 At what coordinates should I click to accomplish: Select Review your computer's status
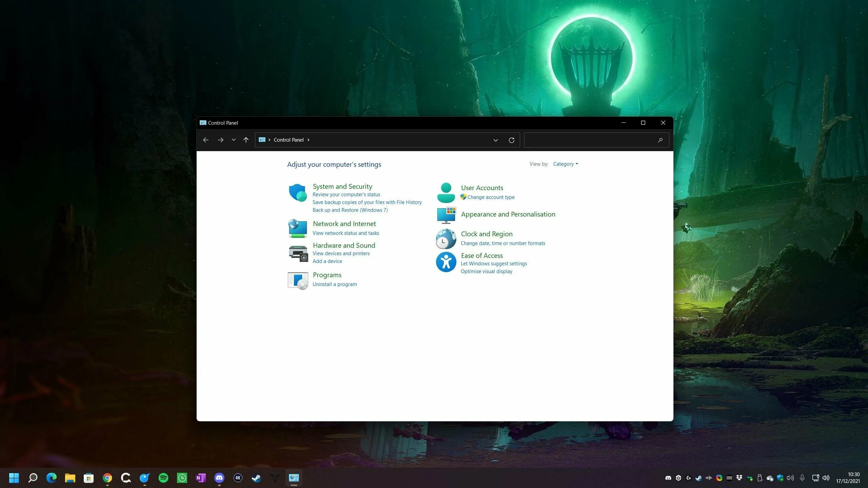click(x=346, y=194)
